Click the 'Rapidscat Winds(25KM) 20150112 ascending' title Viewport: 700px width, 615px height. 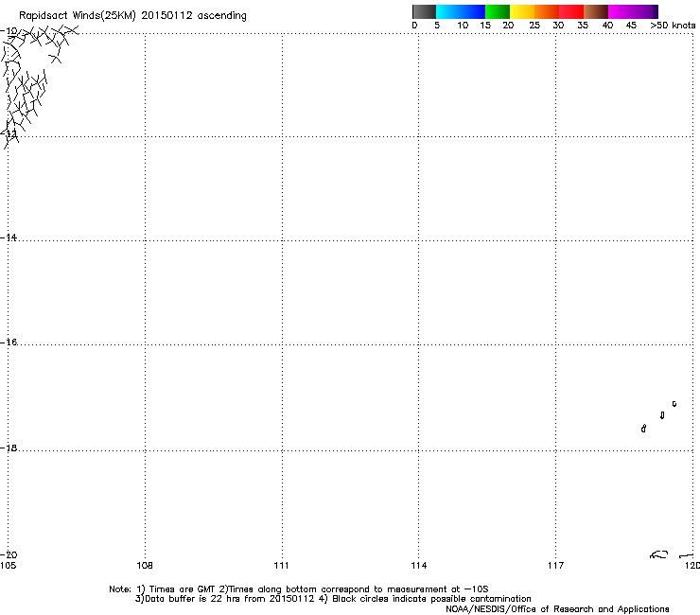click(x=132, y=16)
